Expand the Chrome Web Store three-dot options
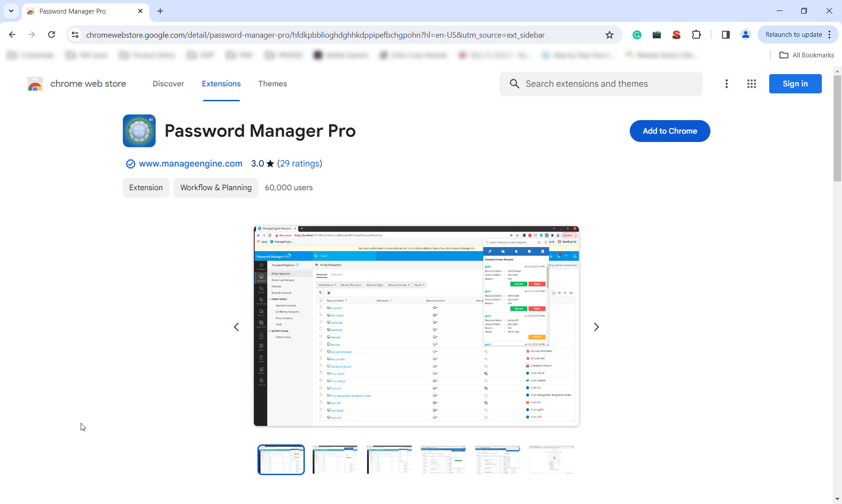 coord(726,83)
